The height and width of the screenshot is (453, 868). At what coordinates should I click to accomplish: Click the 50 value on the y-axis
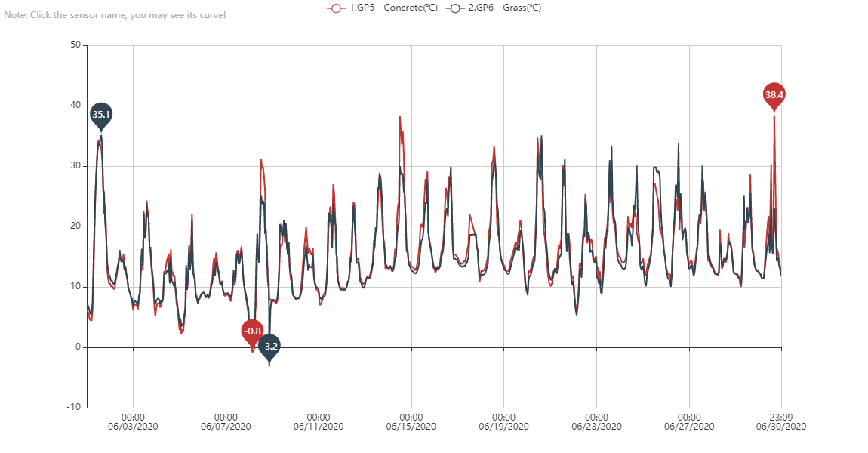click(x=75, y=45)
